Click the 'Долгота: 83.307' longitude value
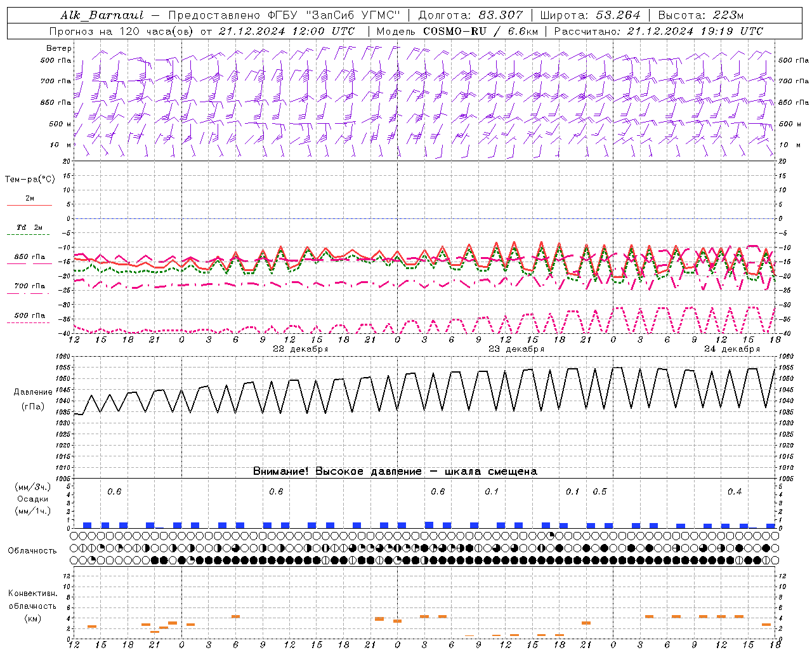The width and height of the screenshot is (812, 650). tap(471, 15)
